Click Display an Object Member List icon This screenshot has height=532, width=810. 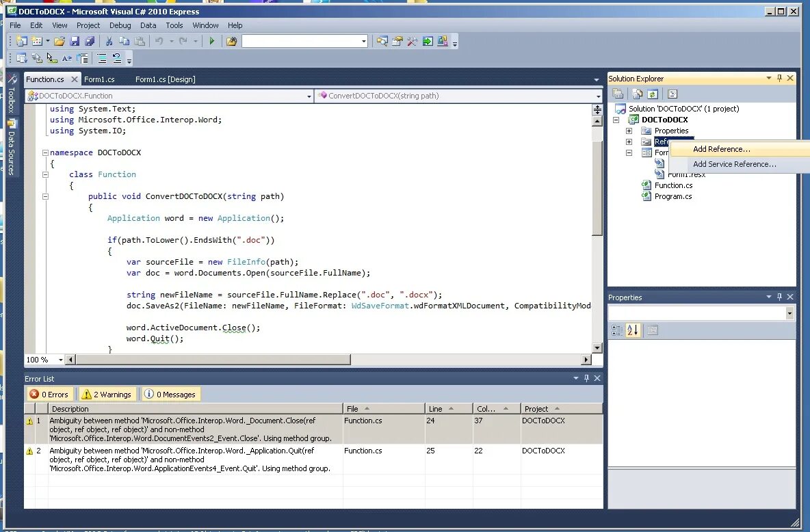tap(22, 58)
